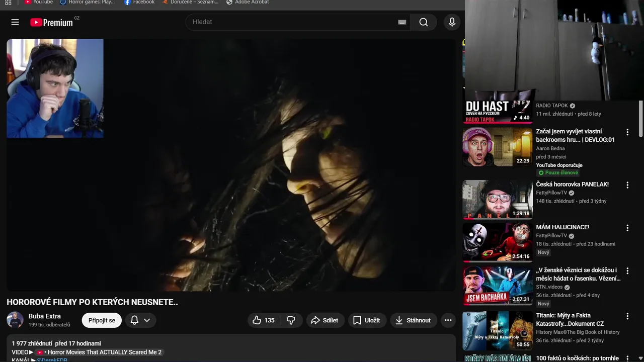Join the channel with Připojit se
This screenshot has height=362, width=644.
click(x=102, y=320)
